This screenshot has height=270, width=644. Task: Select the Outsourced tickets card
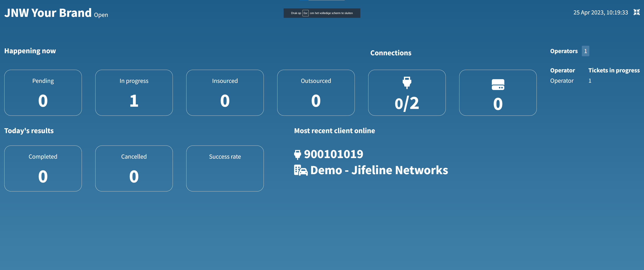316,93
